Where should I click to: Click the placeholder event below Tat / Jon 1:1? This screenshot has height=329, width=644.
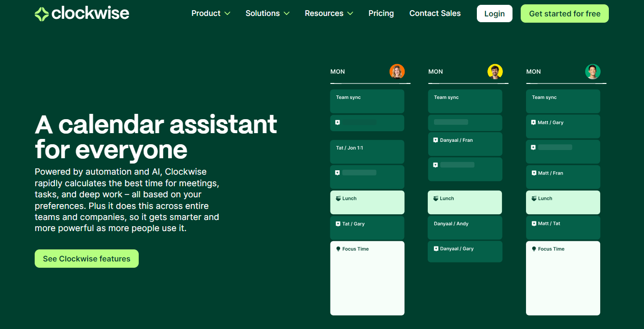pos(367,177)
